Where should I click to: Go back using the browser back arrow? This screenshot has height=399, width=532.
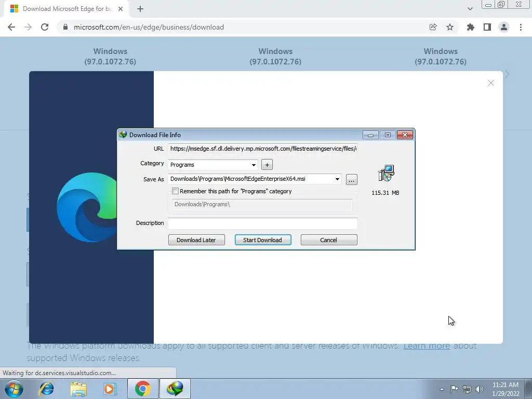pyautogui.click(x=11, y=27)
